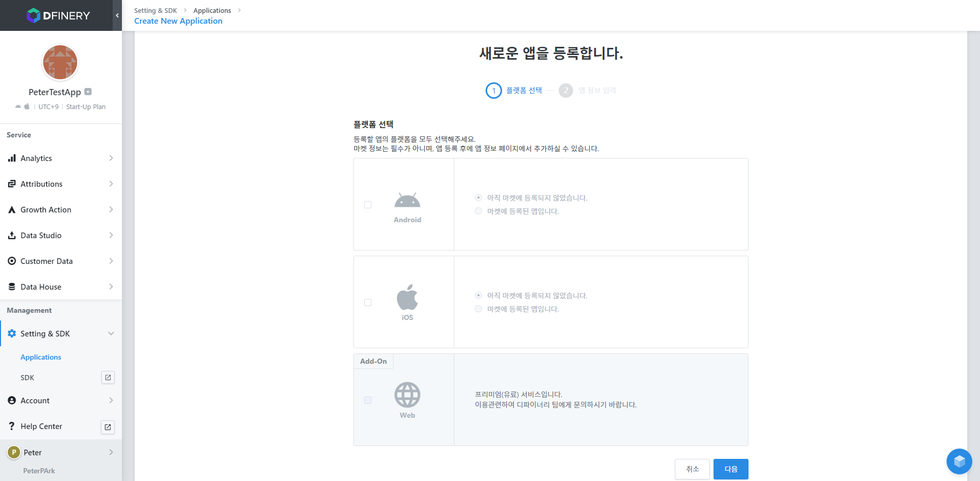Collapse the Setting & SDK chevron
980x481 pixels.
[x=111, y=333]
